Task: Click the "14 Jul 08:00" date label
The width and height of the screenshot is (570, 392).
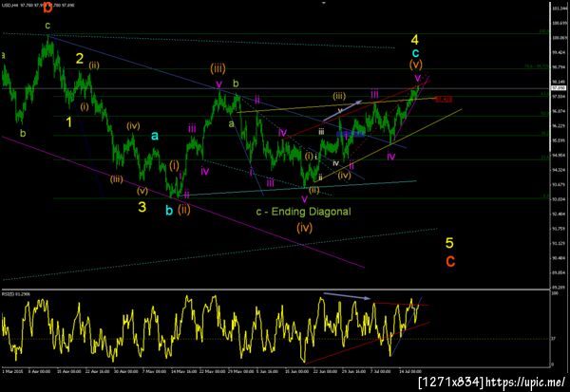Action: [x=410, y=371]
